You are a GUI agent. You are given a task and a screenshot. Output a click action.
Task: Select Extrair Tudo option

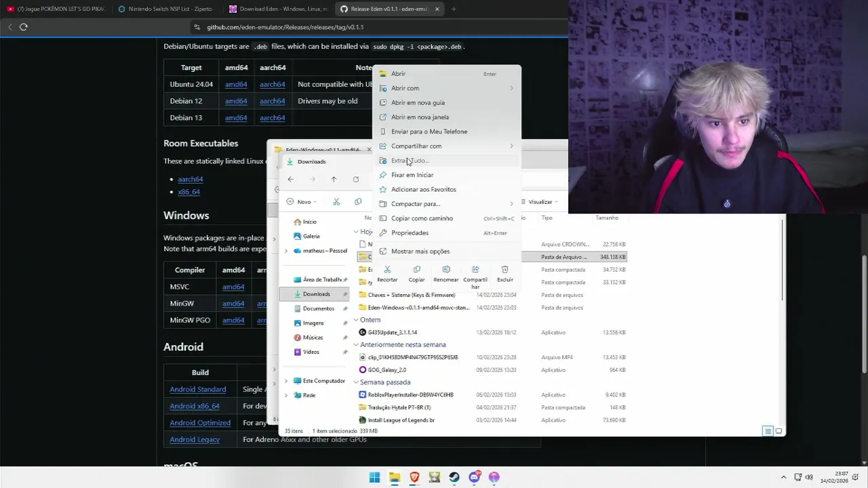(x=446, y=161)
